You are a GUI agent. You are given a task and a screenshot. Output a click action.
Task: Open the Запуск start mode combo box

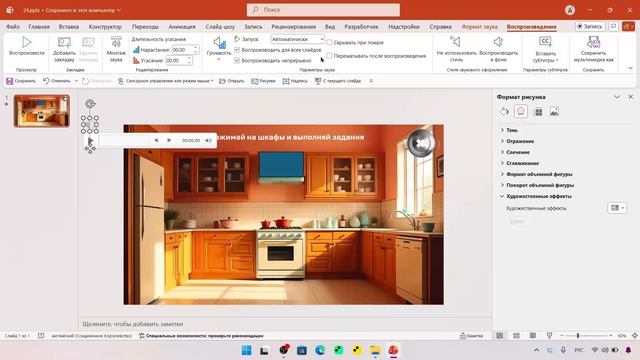tap(298, 39)
